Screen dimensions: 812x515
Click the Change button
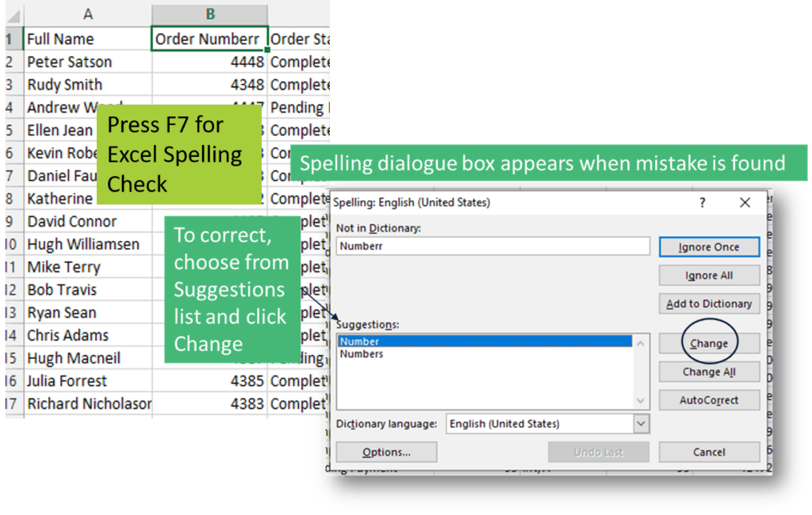pyautogui.click(x=709, y=343)
